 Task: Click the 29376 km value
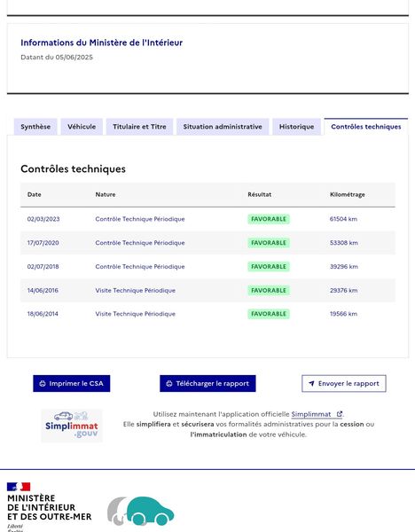coord(343,290)
